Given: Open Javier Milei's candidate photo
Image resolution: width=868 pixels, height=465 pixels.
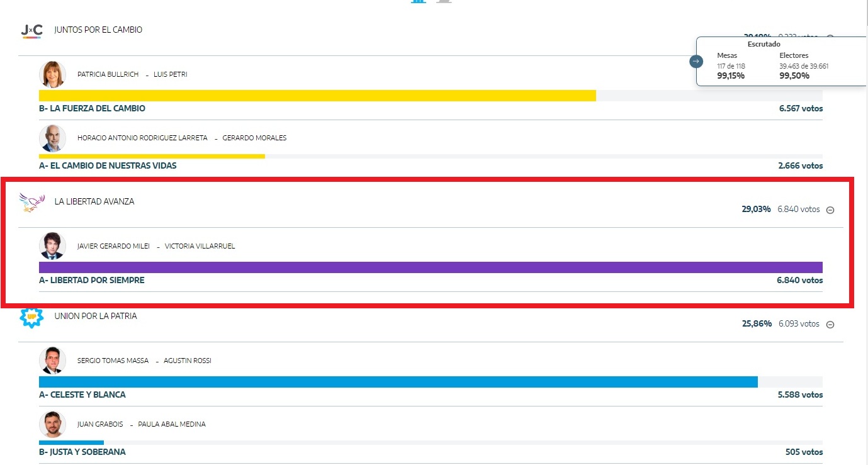Looking at the screenshot, I should (52, 246).
